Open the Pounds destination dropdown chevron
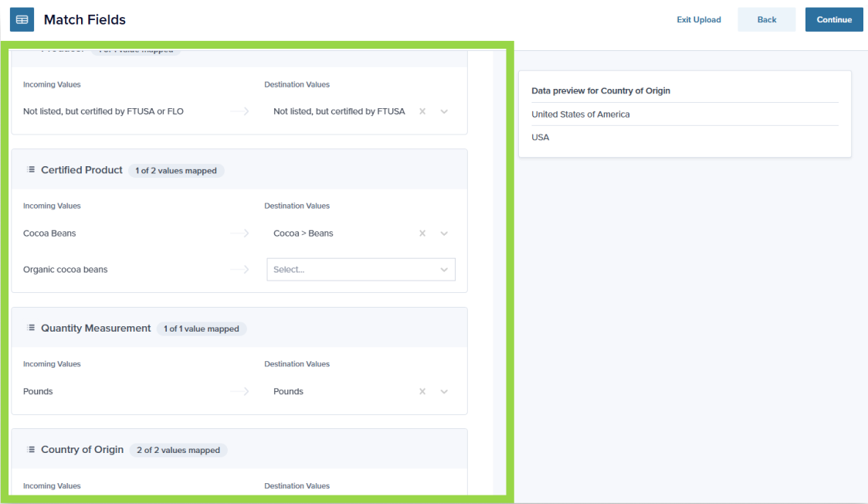This screenshot has width=868, height=504. (x=444, y=392)
